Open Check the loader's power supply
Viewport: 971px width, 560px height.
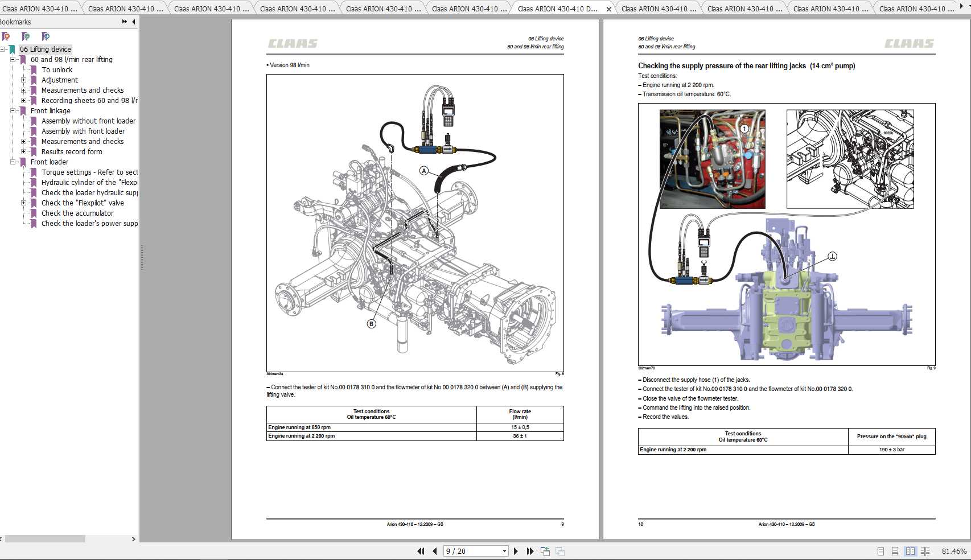[89, 224]
